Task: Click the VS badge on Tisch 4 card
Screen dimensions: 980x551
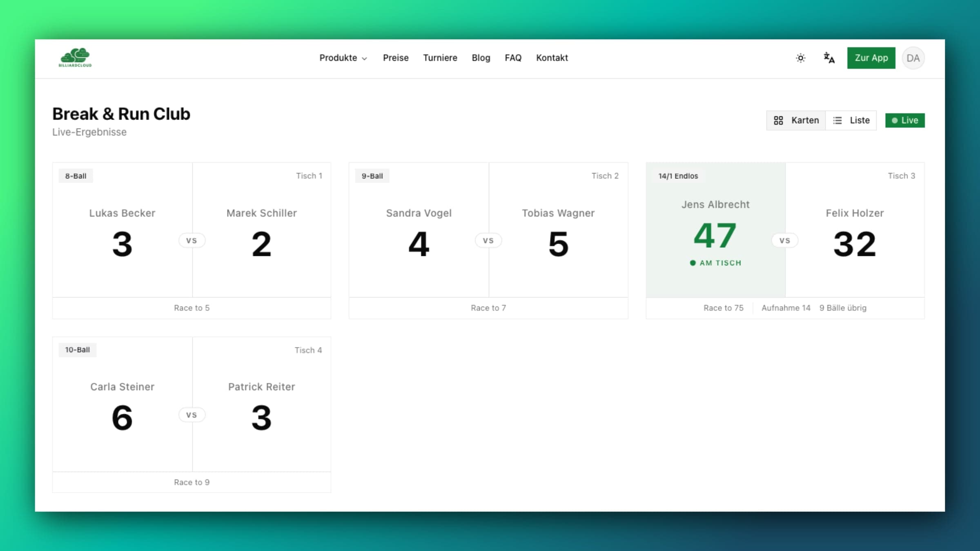Action: tap(192, 415)
